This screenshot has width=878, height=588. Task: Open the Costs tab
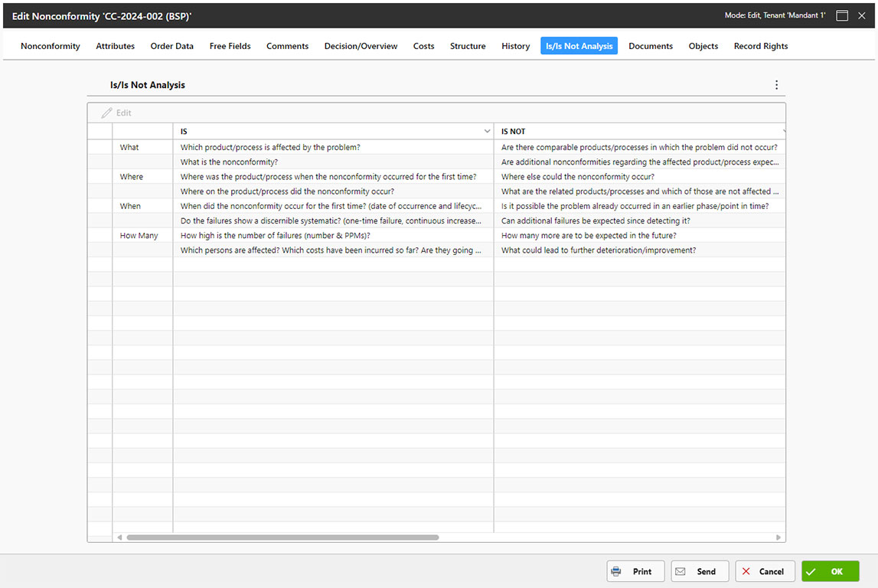(423, 46)
